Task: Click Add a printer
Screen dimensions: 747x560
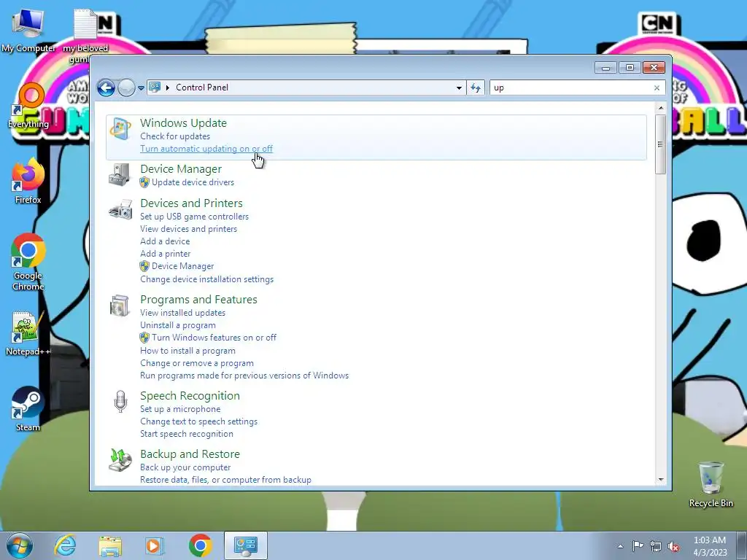Action: (166, 254)
